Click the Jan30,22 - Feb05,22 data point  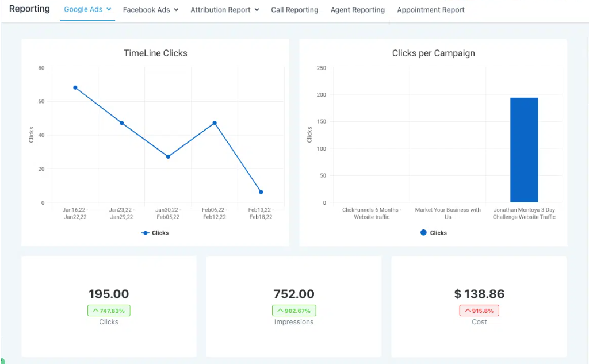point(168,156)
